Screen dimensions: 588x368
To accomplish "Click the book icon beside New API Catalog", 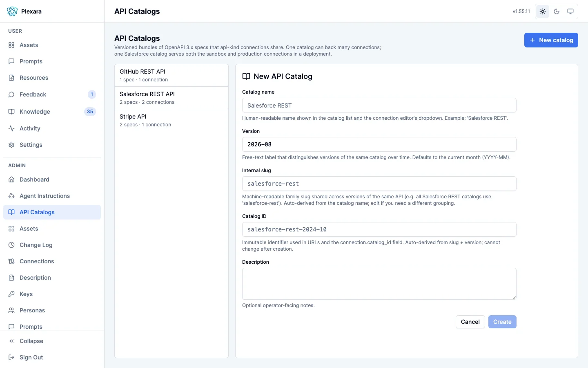I will click(246, 76).
